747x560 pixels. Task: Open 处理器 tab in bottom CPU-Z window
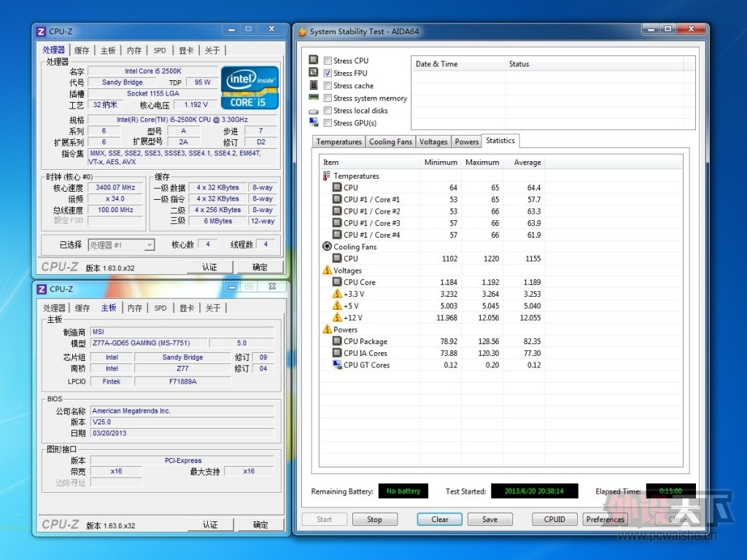(x=54, y=308)
